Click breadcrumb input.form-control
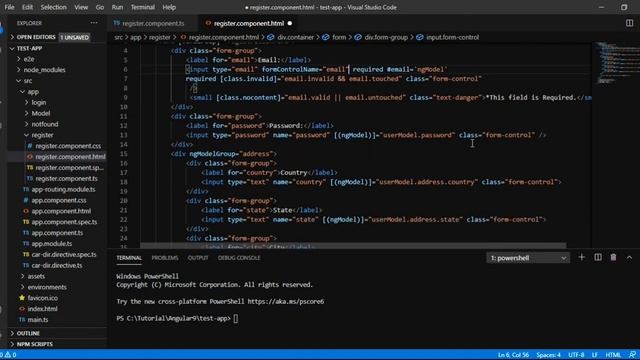The height and width of the screenshot is (360, 640). (x=448, y=37)
